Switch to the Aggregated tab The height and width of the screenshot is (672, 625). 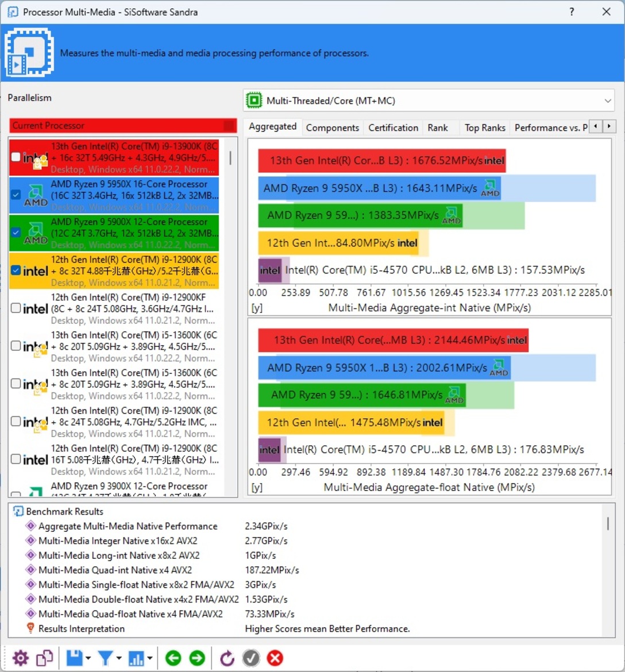coord(273,127)
